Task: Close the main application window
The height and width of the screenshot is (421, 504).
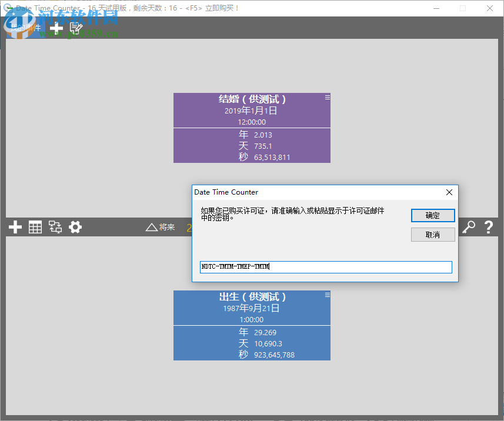Action: (490, 8)
